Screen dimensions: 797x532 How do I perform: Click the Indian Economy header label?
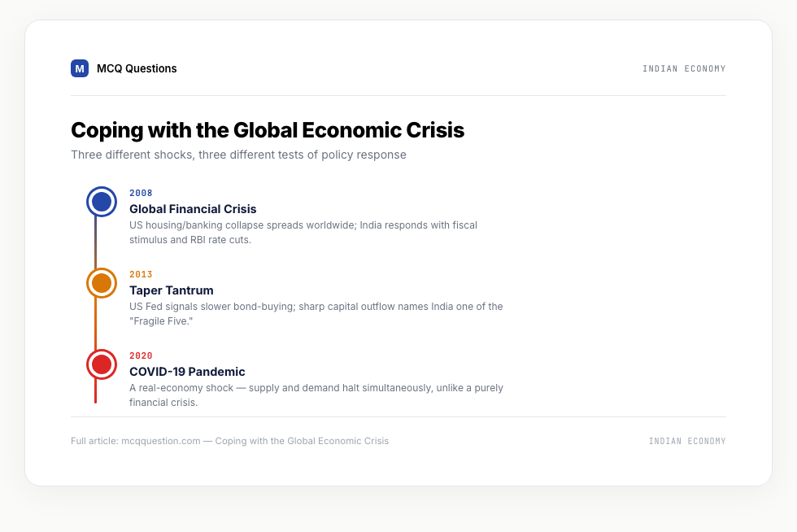(x=684, y=68)
